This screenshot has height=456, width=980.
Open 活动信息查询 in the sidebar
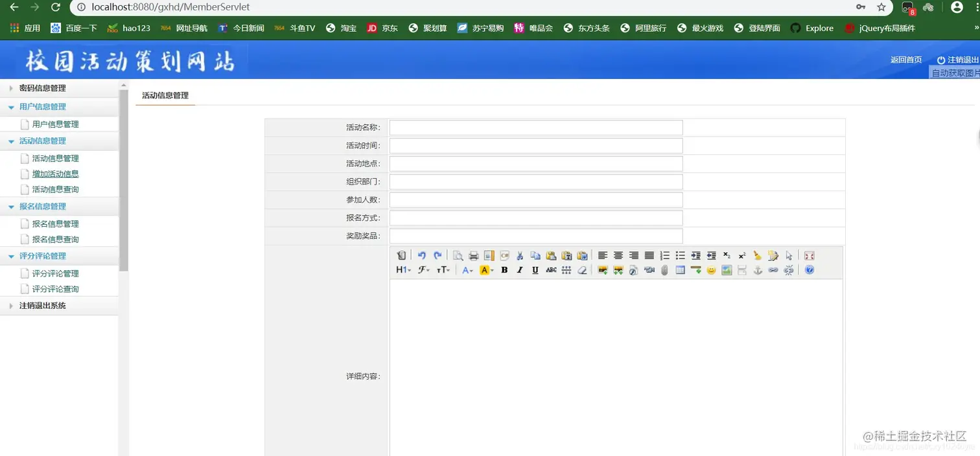point(56,189)
